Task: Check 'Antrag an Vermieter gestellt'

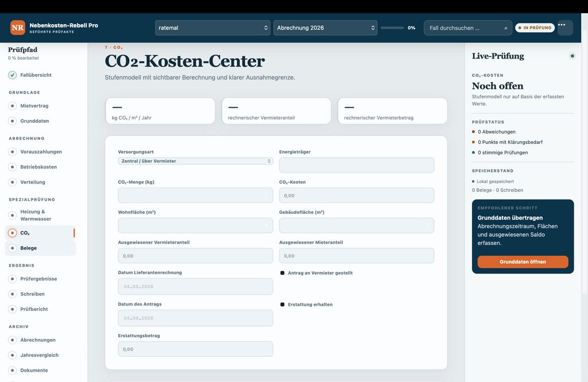Action: pyautogui.click(x=283, y=273)
